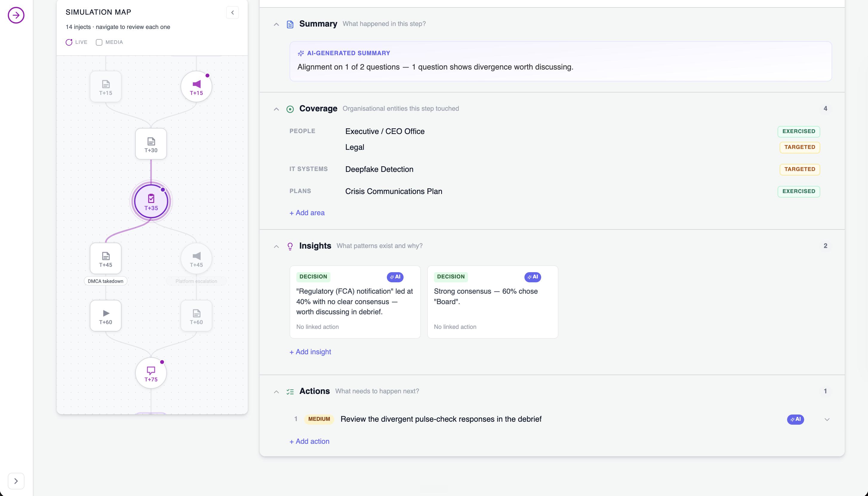Screen dimensions: 868x496
Task: Click the purple arrow circle icon at top left
Action: [16, 15]
